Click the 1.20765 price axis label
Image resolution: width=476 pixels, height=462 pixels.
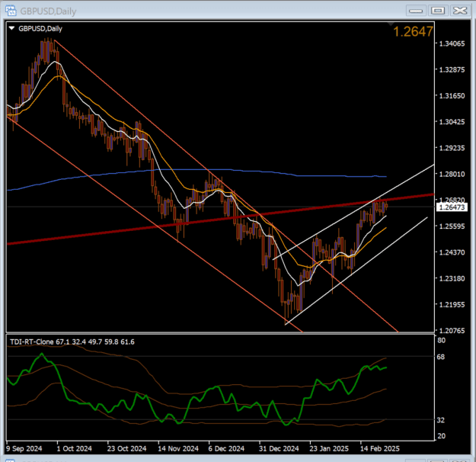click(452, 331)
